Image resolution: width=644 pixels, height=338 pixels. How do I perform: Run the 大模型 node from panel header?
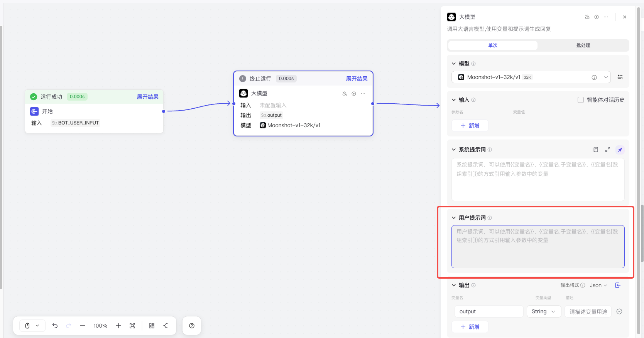597,17
